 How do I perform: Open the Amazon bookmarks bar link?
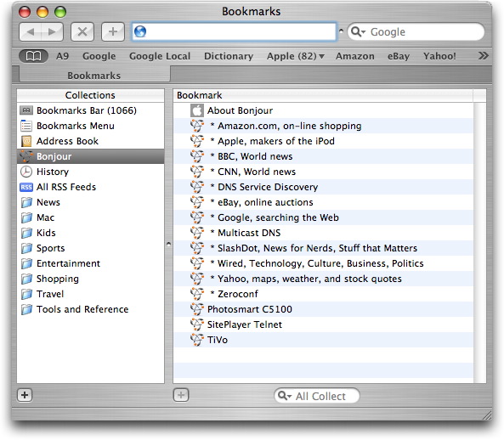(355, 56)
